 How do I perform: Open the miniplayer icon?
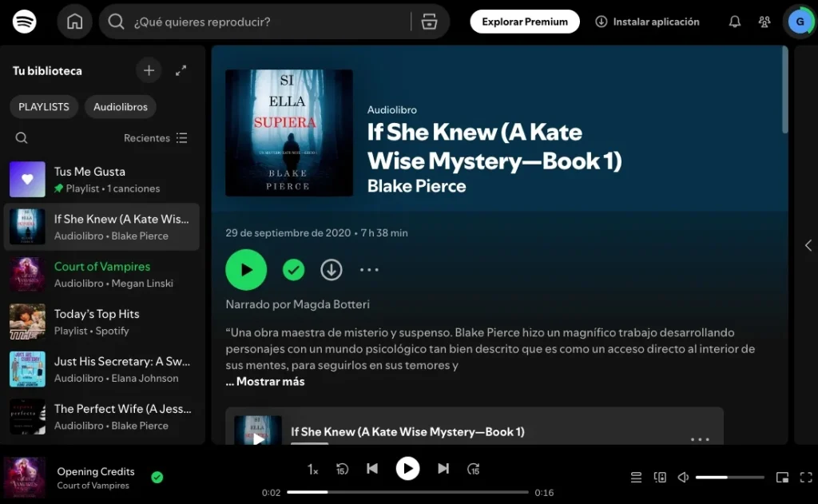(x=782, y=478)
